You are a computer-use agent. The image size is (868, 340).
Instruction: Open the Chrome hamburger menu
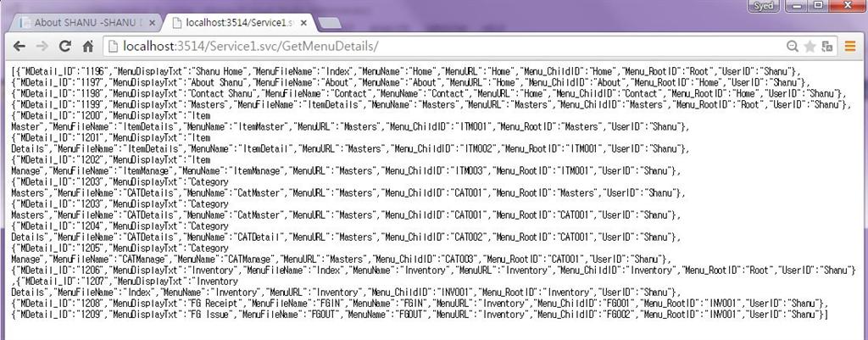coord(850,47)
